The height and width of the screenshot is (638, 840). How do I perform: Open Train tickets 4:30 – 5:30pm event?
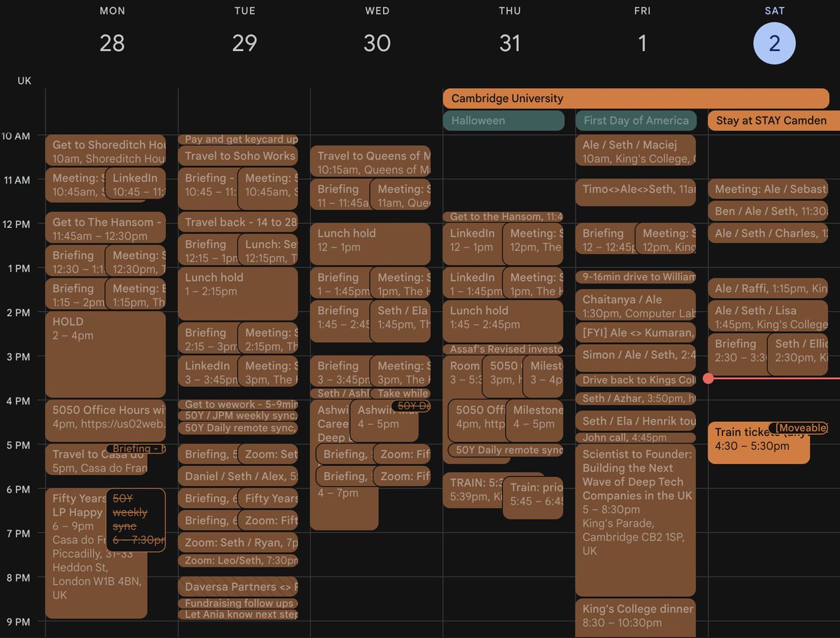[x=759, y=443]
